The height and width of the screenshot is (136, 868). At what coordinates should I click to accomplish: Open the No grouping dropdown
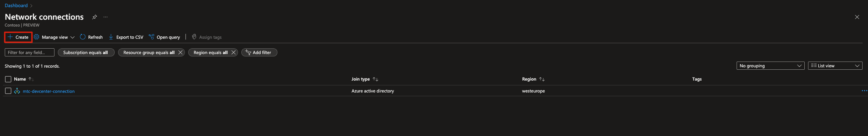(x=770, y=66)
